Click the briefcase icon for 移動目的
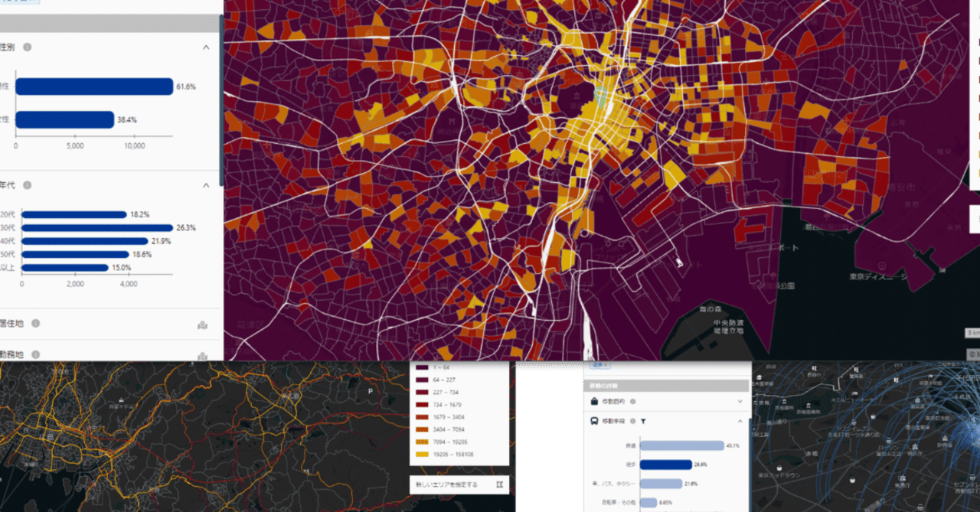980x512 pixels. [x=595, y=401]
